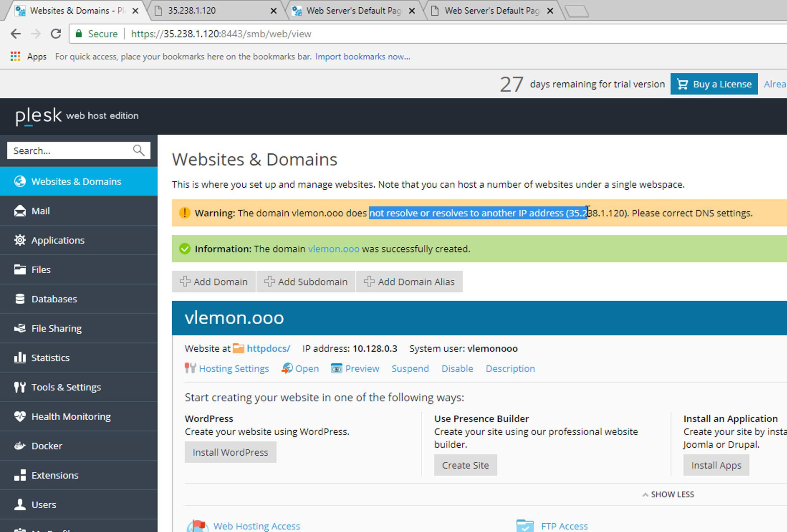Image resolution: width=787 pixels, height=532 pixels.
Task: Click the Statistics bar chart icon
Action: tap(20, 358)
